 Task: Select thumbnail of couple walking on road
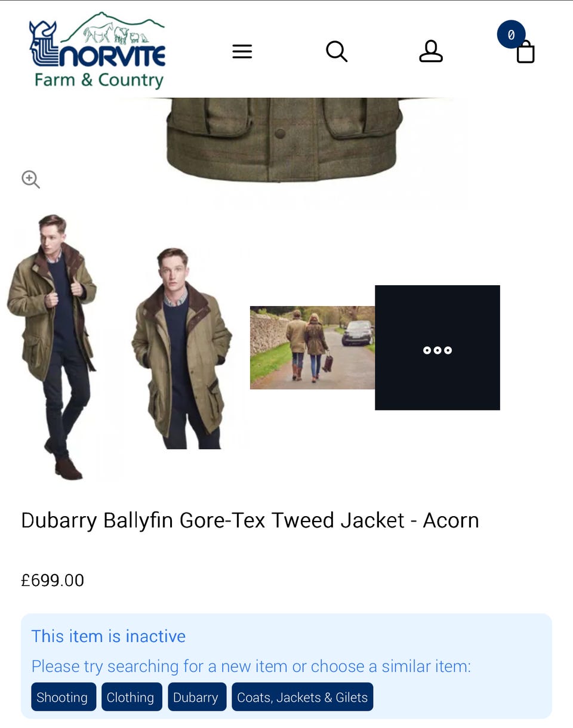tap(312, 347)
